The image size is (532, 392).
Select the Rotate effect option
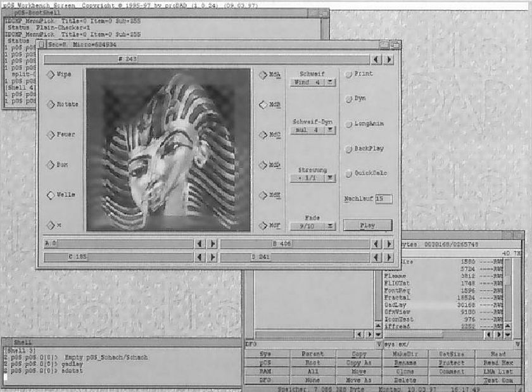click(x=63, y=104)
